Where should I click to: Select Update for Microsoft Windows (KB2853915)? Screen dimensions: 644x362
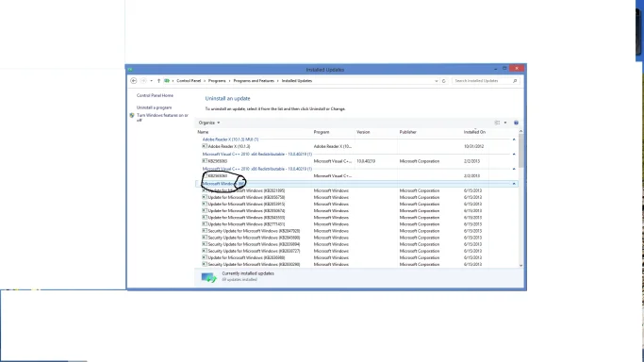[x=246, y=204]
